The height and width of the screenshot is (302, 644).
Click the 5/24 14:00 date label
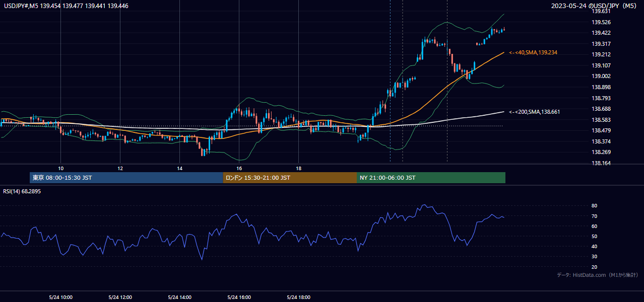tap(180, 297)
